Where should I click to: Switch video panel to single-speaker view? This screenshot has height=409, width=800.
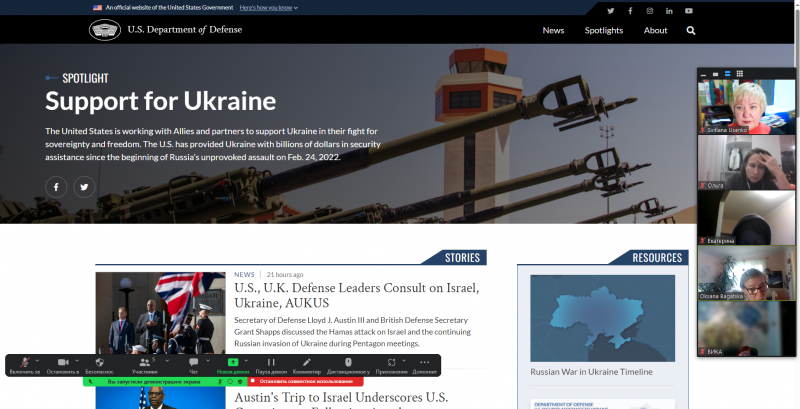(x=715, y=74)
